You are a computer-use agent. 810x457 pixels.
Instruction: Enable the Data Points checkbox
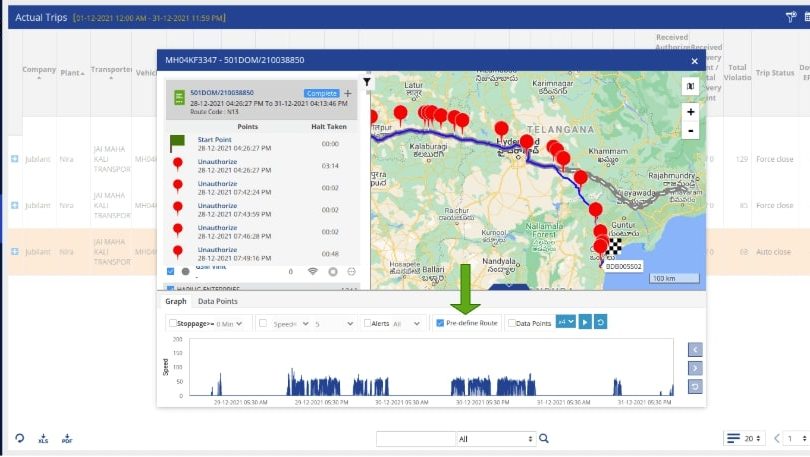[512, 323]
